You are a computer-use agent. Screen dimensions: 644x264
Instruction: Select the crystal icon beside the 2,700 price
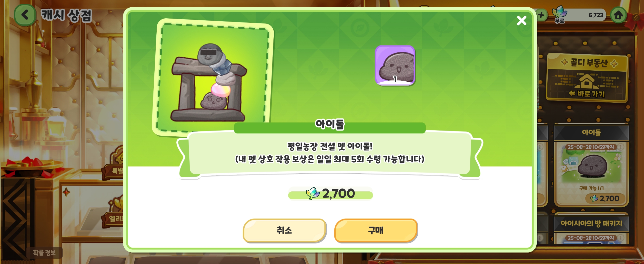[x=312, y=193]
